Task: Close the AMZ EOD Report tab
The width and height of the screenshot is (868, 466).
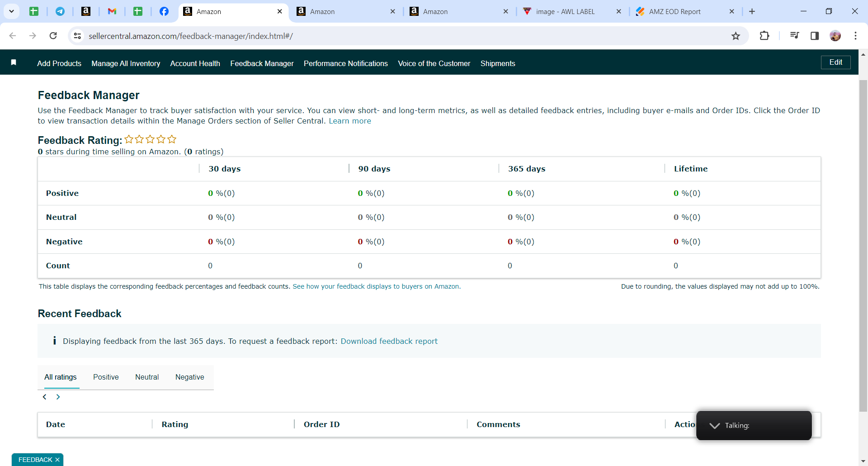Action: pyautogui.click(x=732, y=12)
